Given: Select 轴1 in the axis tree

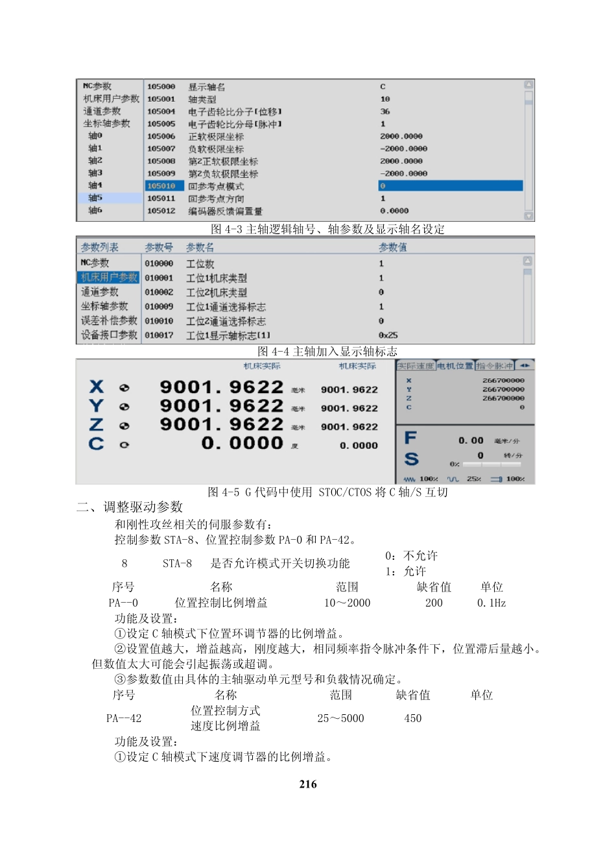Looking at the screenshot, I should (x=95, y=148).
